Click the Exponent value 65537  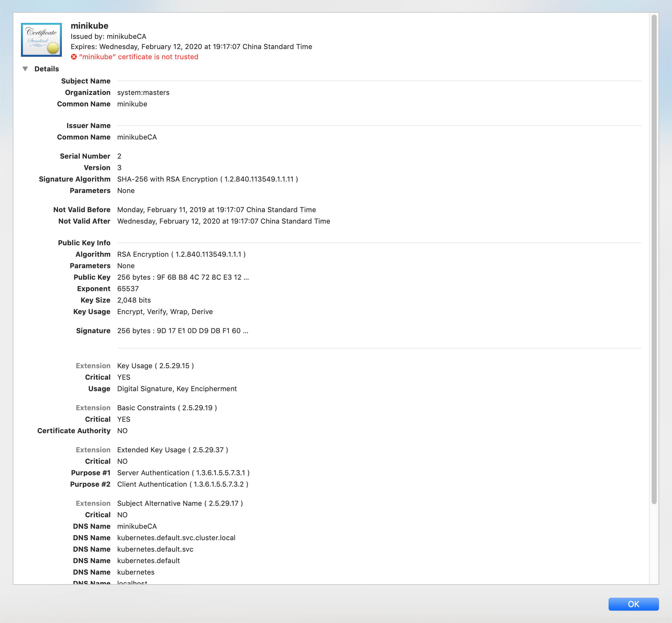tap(128, 289)
